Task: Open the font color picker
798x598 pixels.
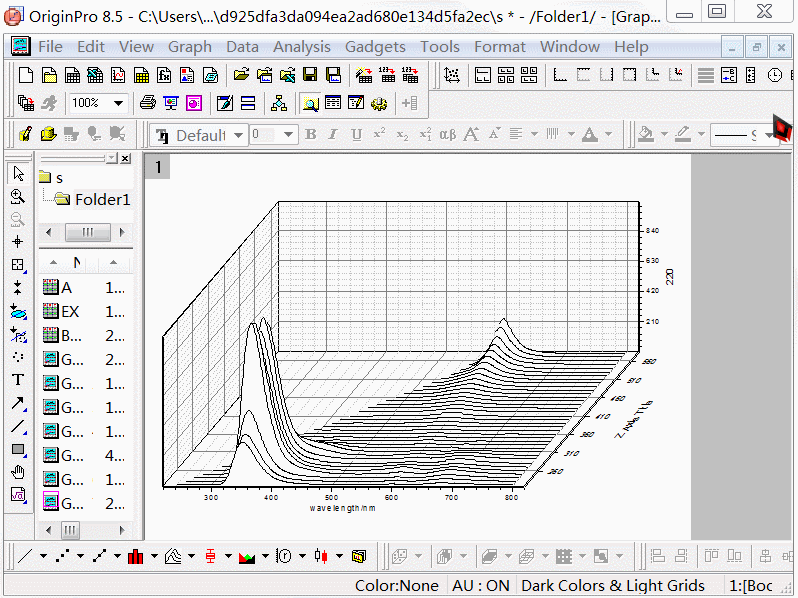Action: tap(590, 135)
